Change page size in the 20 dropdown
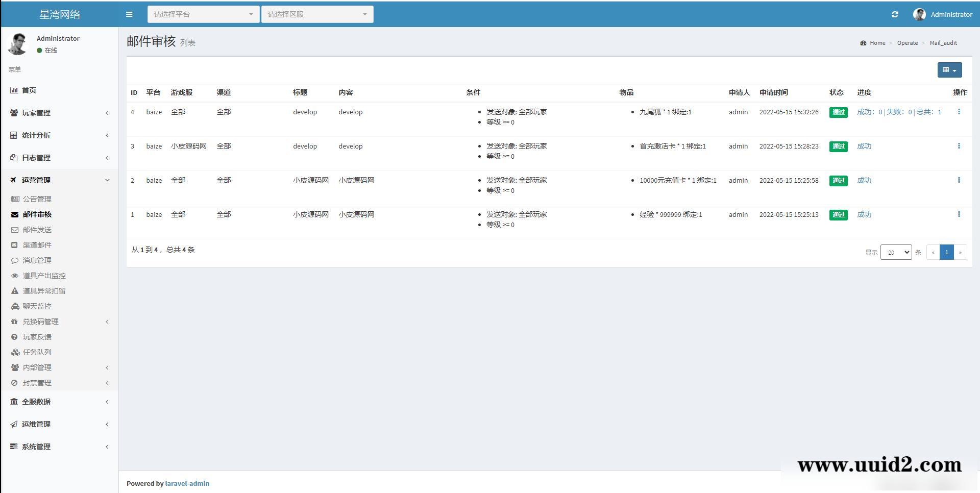 [x=896, y=252]
